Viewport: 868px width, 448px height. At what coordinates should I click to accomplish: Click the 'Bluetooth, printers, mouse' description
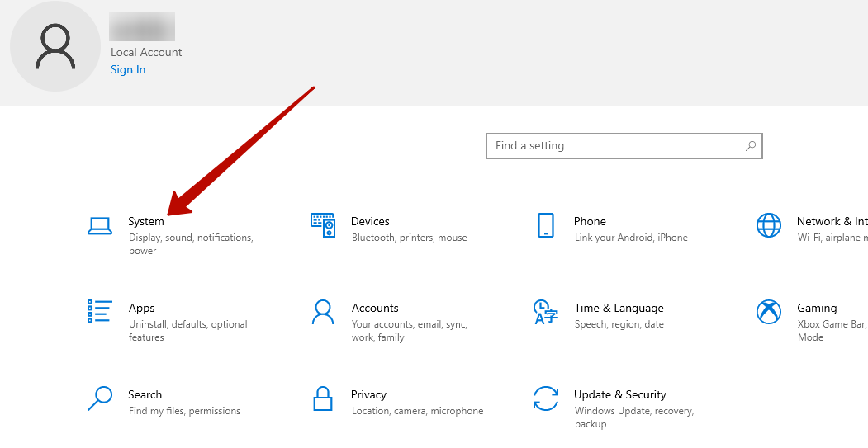[409, 238]
